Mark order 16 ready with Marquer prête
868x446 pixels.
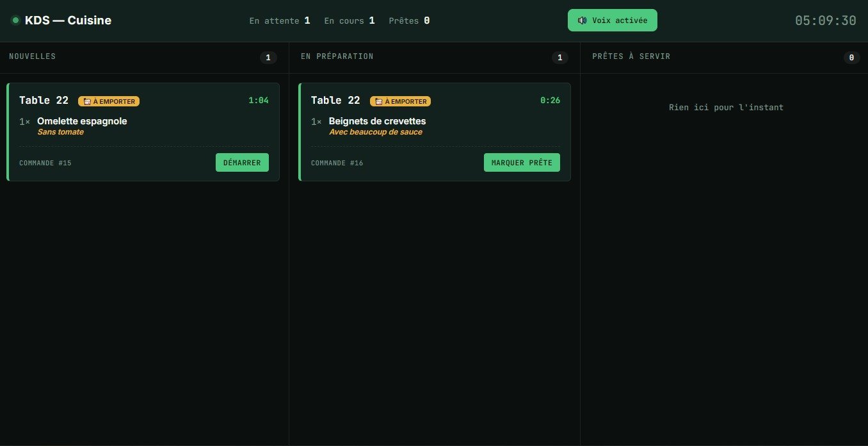pos(522,163)
